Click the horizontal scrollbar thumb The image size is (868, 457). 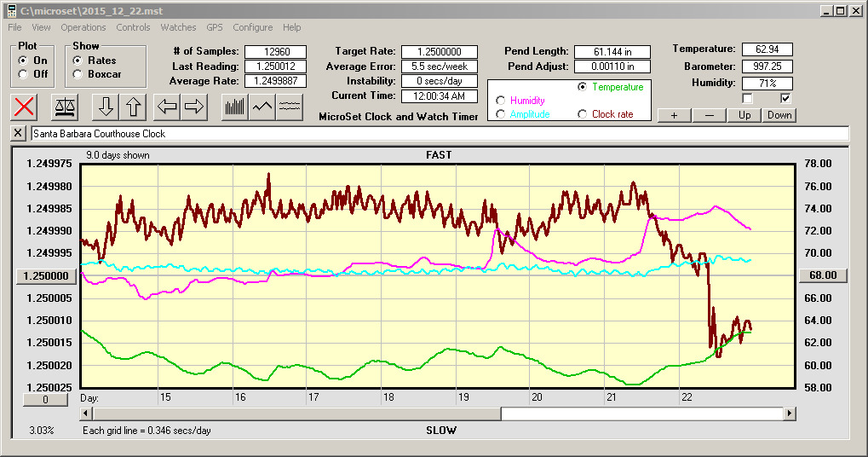pos(297,414)
